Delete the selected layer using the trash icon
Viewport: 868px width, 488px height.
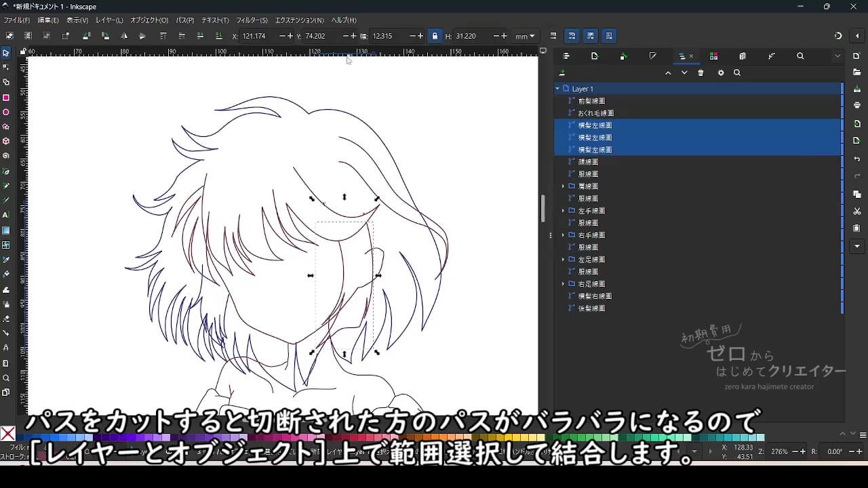[x=701, y=73]
